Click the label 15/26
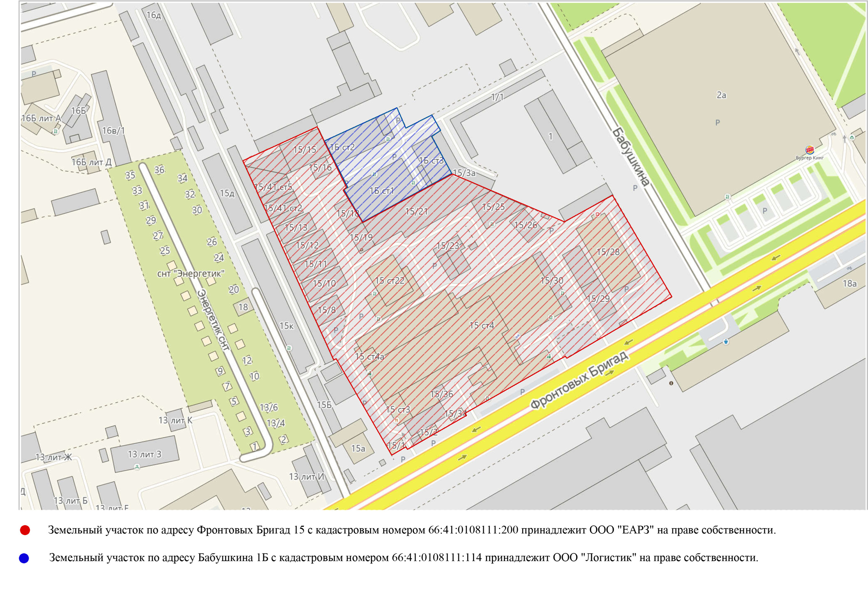 coord(525,225)
